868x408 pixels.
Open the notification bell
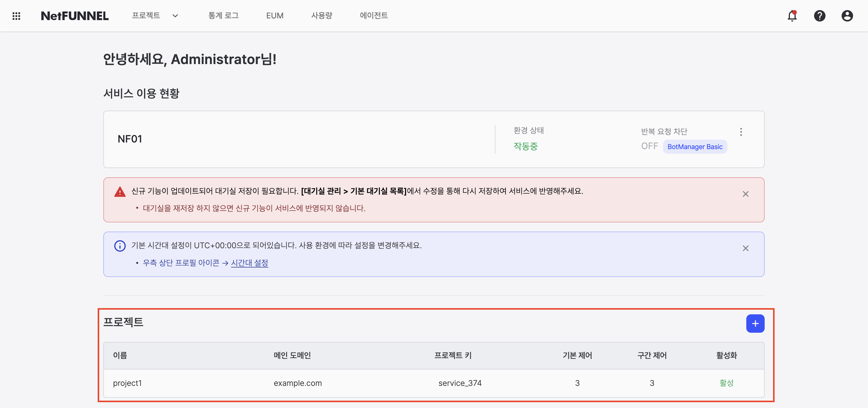[x=792, y=16]
